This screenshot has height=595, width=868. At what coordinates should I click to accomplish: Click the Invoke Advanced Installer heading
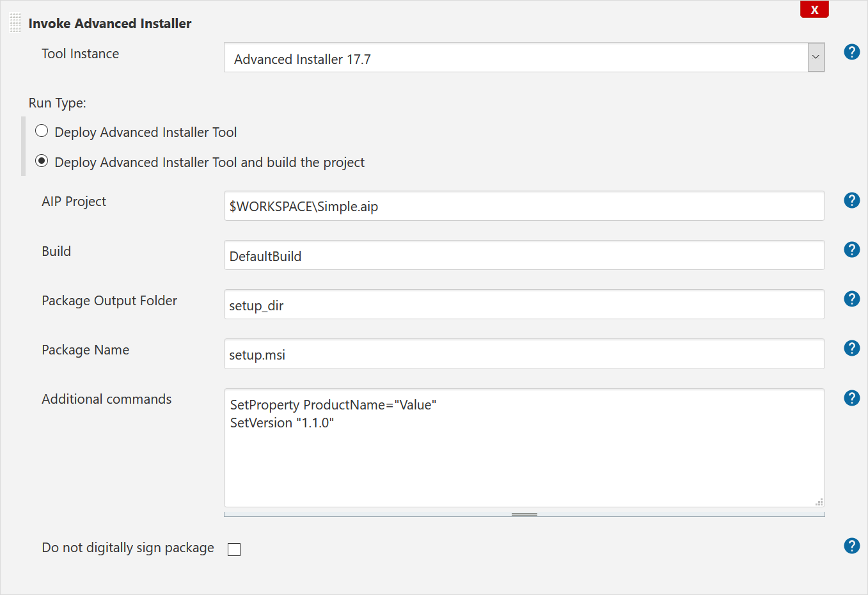point(110,24)
